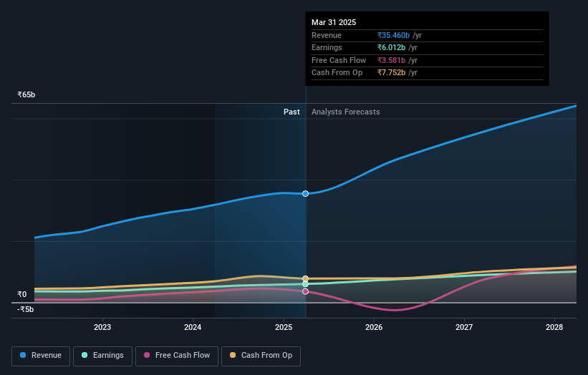Screen dimensions: 588x375
Task: Toggle the Earnings legend button
Action: (102, 356)
